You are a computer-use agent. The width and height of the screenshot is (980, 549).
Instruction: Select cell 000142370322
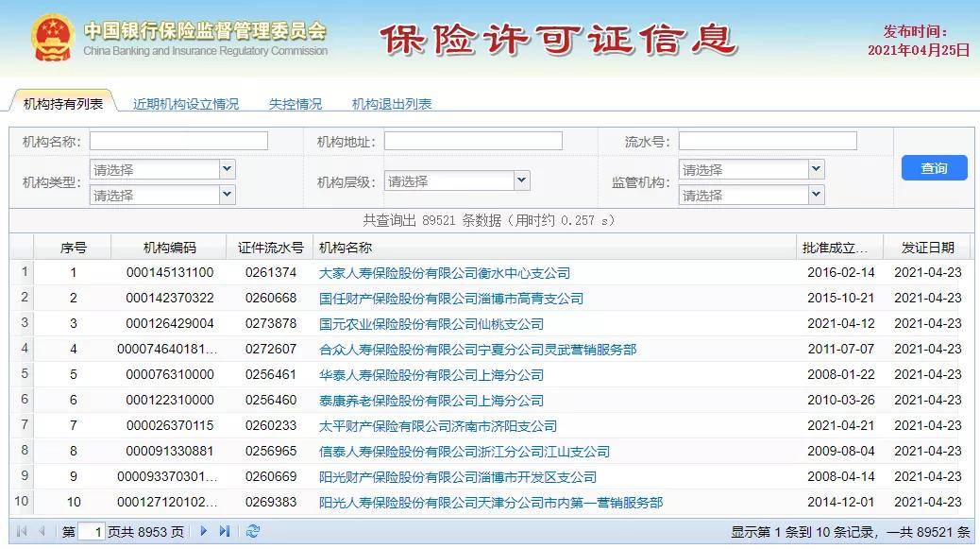[170, 299]
